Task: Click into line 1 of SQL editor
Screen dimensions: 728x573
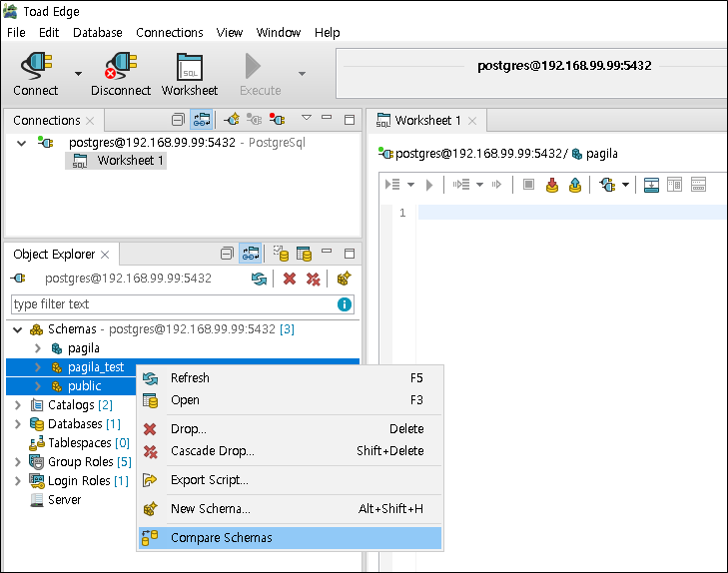Action: [x=572, y=213]
